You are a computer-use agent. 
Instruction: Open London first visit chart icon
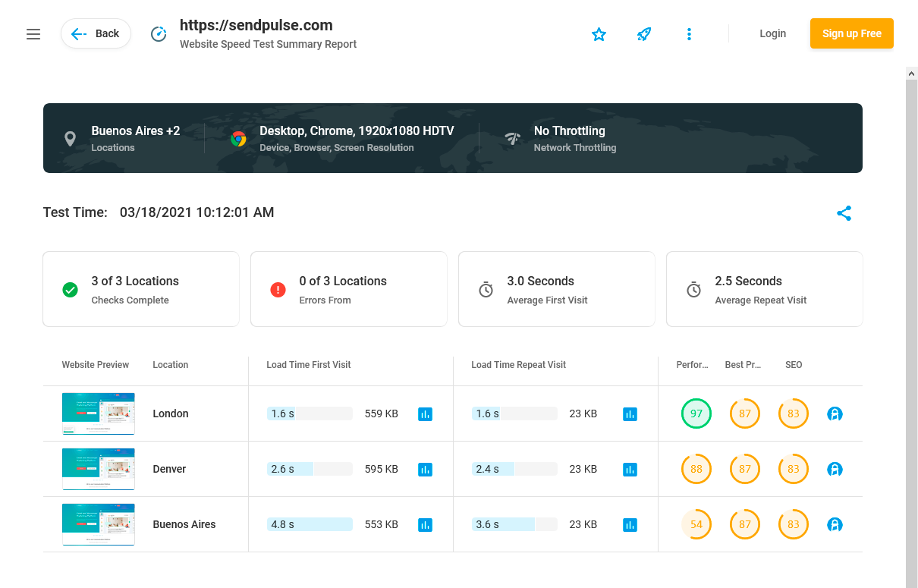tap(425, 414)
